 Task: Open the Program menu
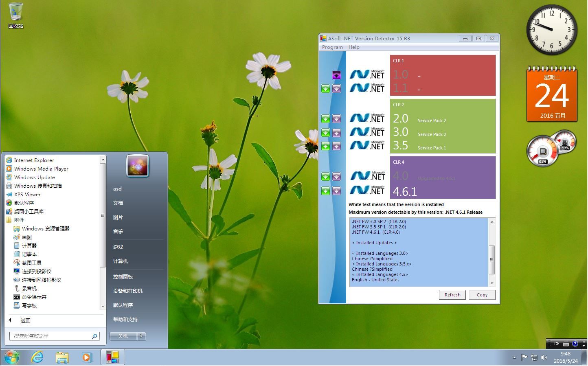tap(332, 47)
